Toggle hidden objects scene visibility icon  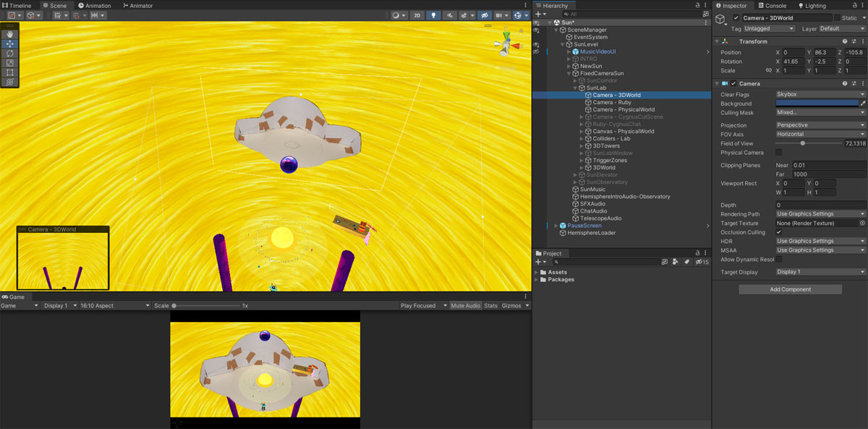[x=485, y=15]
